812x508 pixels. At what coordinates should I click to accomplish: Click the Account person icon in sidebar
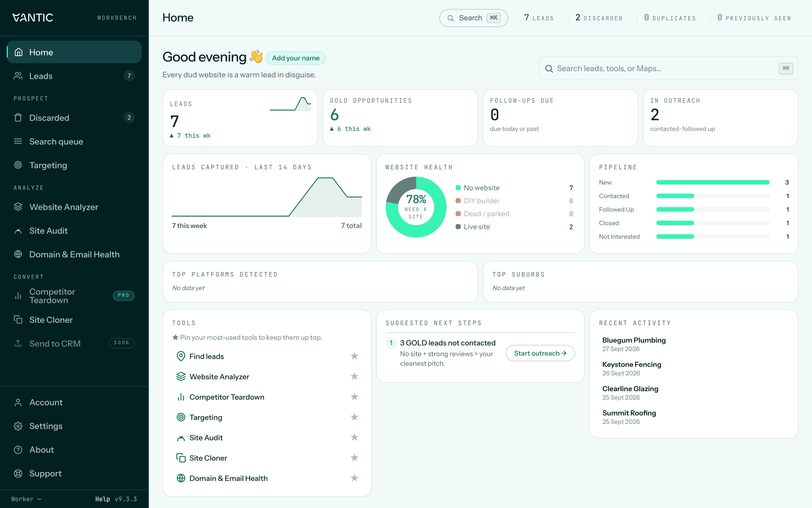click(18, 402)
